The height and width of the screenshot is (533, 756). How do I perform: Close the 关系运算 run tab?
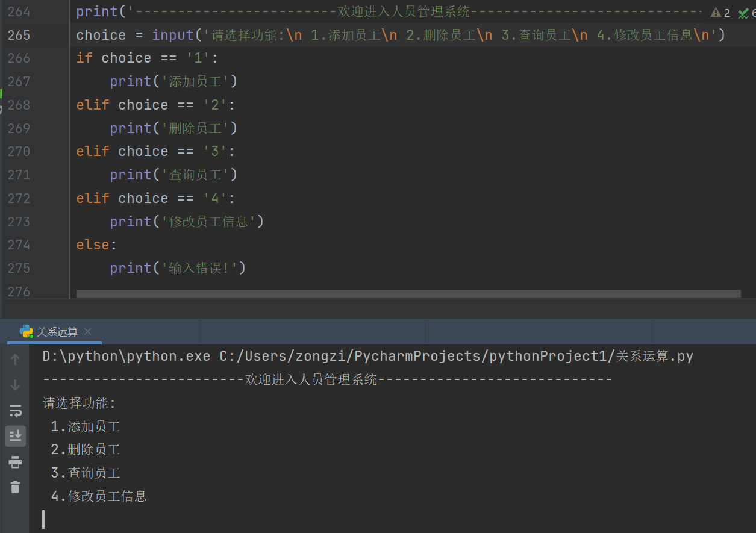coord(88,332)
